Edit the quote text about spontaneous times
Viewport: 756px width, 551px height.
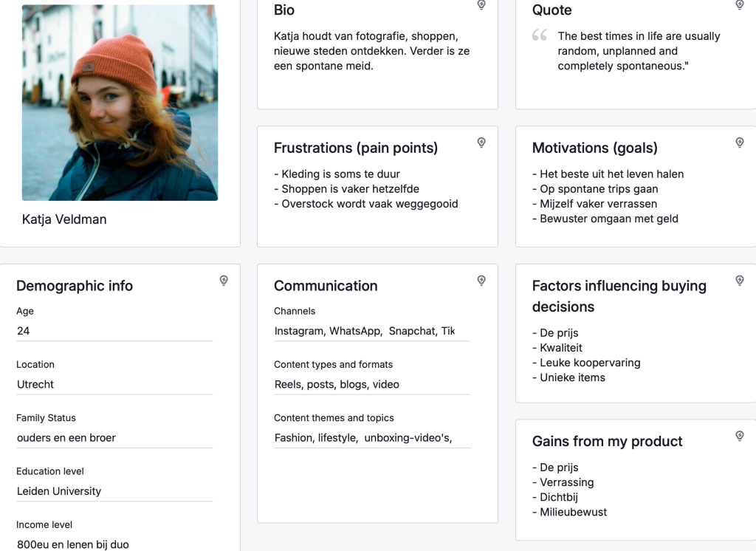(639, 51)
